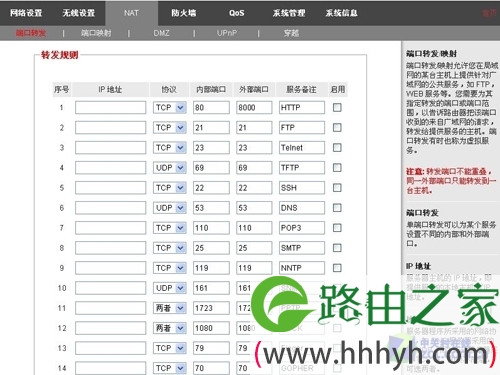Select the NAT top menu tab
The image size is (500, 375).
point(131,13)
